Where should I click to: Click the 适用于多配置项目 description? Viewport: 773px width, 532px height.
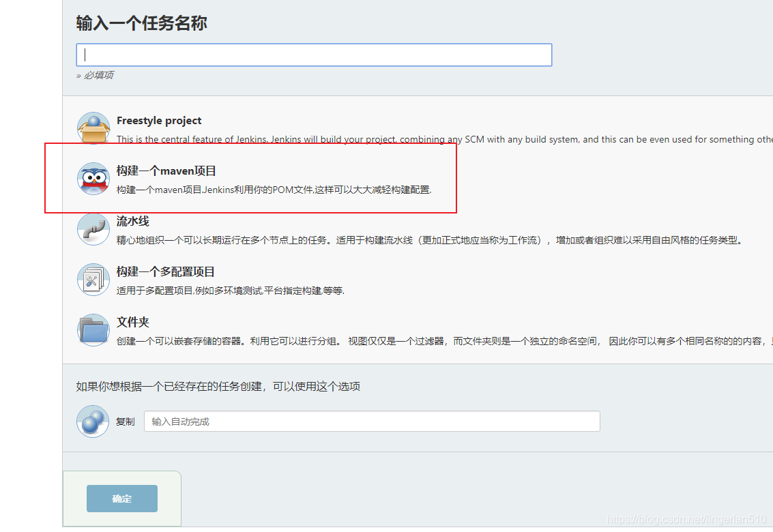230,291
